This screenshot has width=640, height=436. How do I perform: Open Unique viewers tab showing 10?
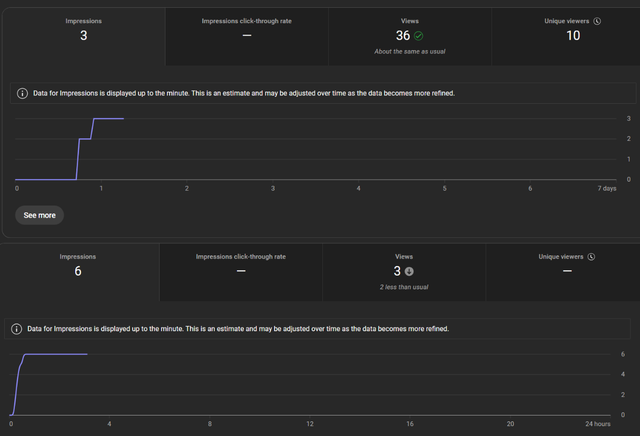[x=567, y=37]
